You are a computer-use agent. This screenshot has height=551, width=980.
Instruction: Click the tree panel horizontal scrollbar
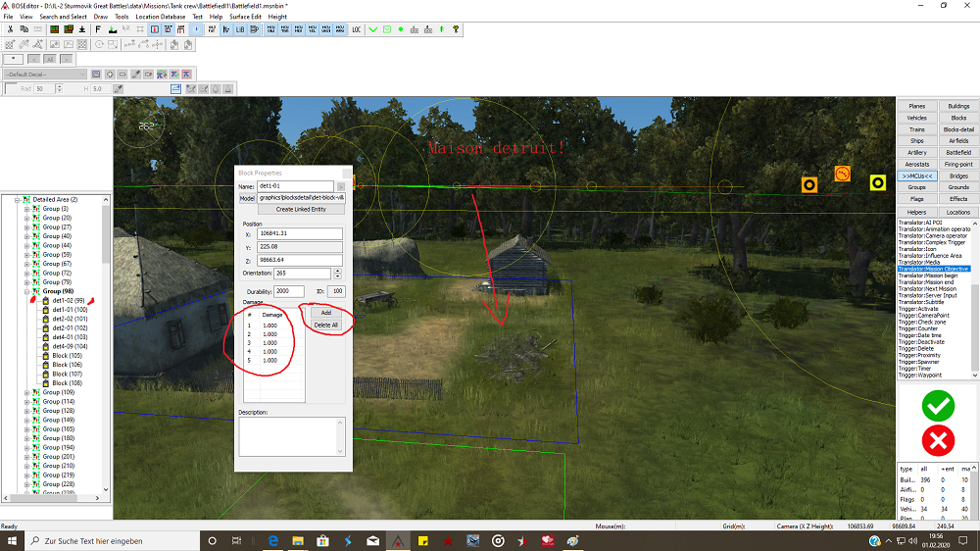52,498
